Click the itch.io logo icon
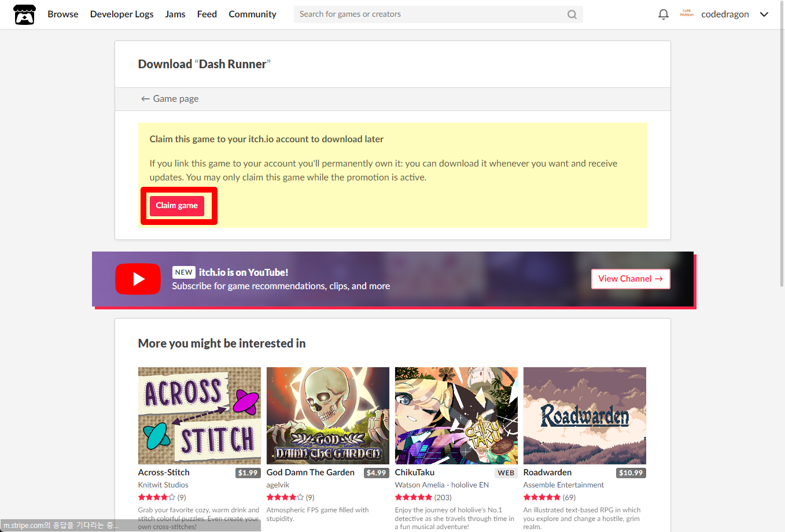Image resolution: width=785 pixels, height=532 pixels. (x=24, y=14)
